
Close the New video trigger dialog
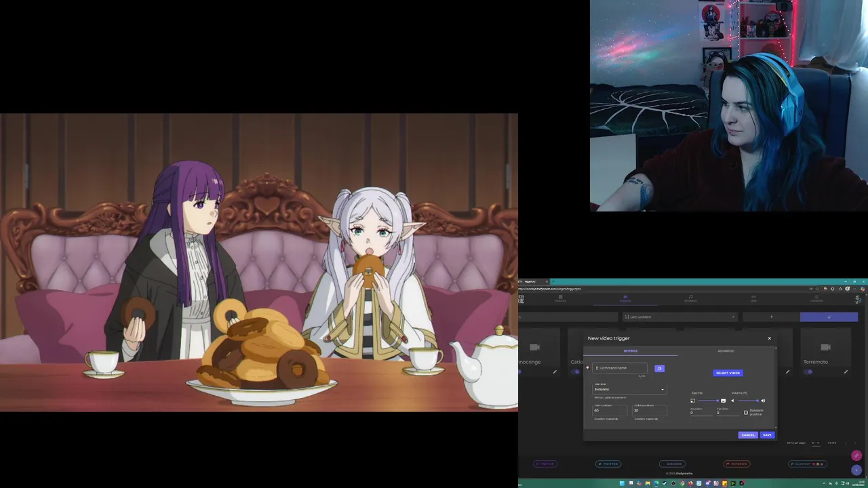click(x=769, y=338)
